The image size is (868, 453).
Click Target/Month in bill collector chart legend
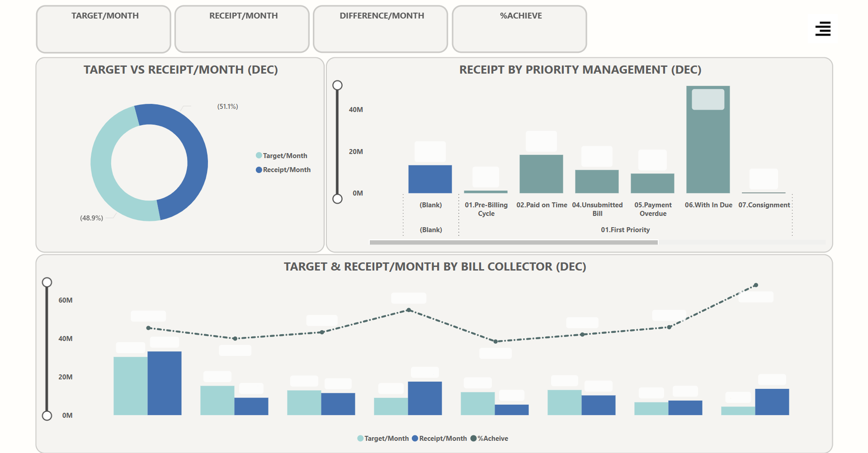tap(383, 439)
